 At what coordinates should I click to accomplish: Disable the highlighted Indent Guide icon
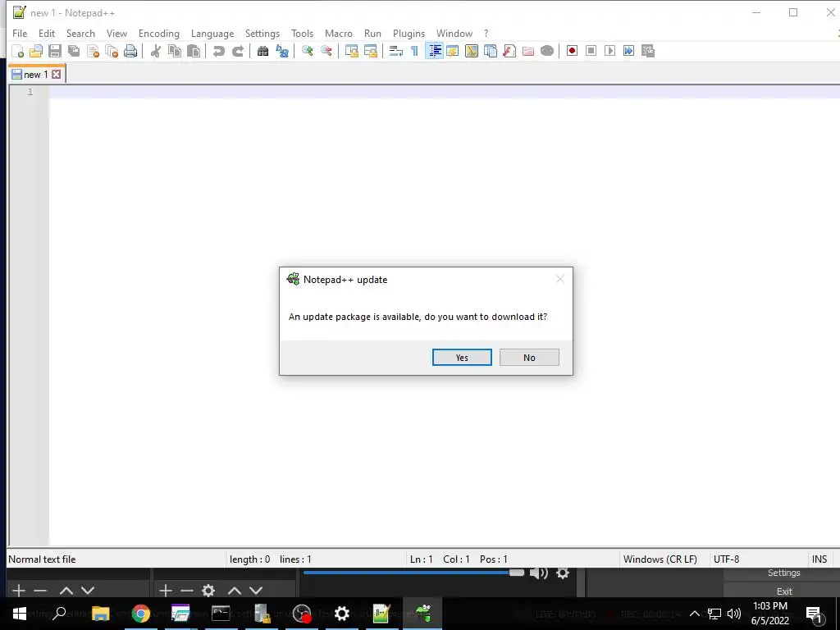(434, 51)
